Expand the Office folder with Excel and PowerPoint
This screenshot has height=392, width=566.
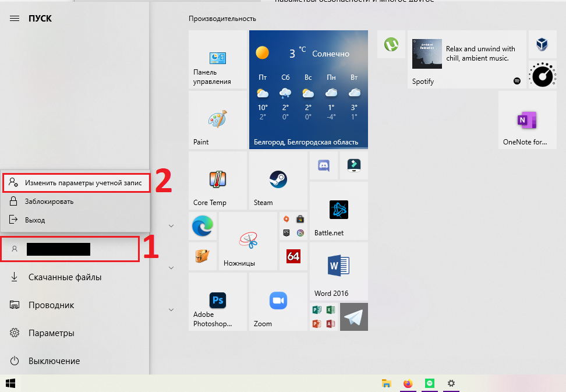(x=323, y=317)
